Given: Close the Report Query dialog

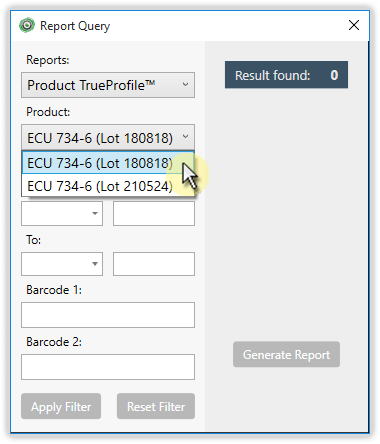Looking at the screenshot, I should click(354, 25).
